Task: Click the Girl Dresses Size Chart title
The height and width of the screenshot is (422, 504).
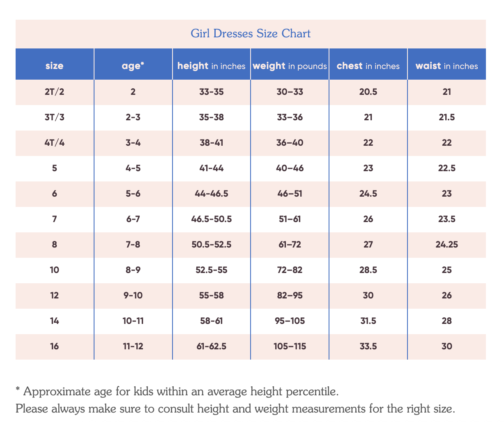Action: (x=251, y=33)
